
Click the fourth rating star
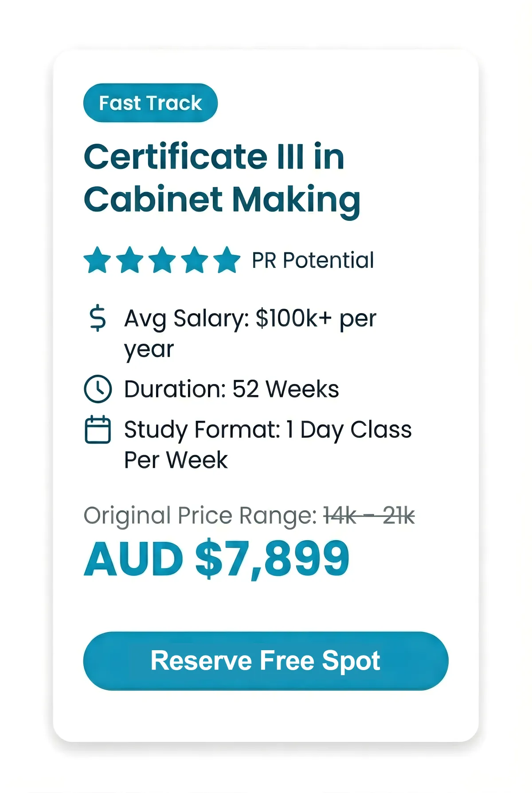click(195, 260)
